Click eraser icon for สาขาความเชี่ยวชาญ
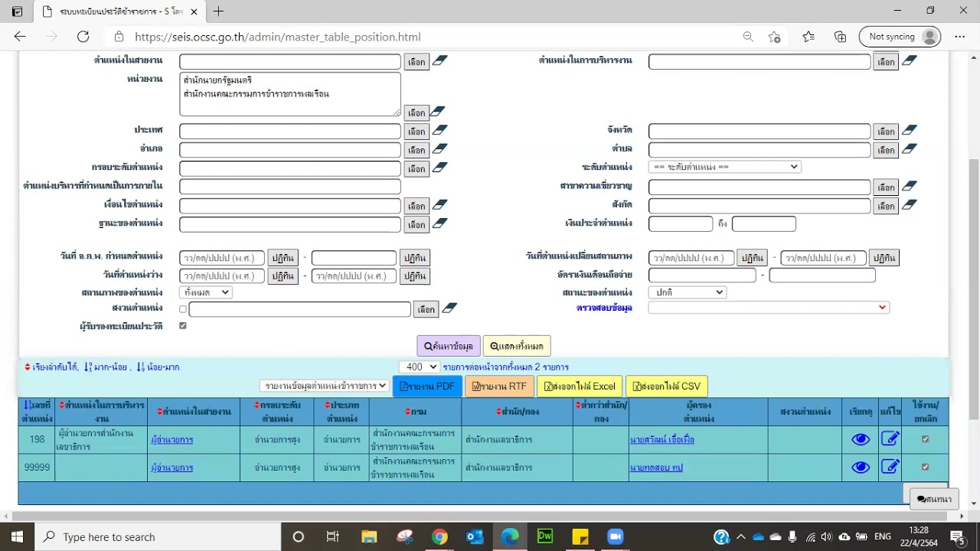This screenshot has width=980, height=551. tap(909, 186)
